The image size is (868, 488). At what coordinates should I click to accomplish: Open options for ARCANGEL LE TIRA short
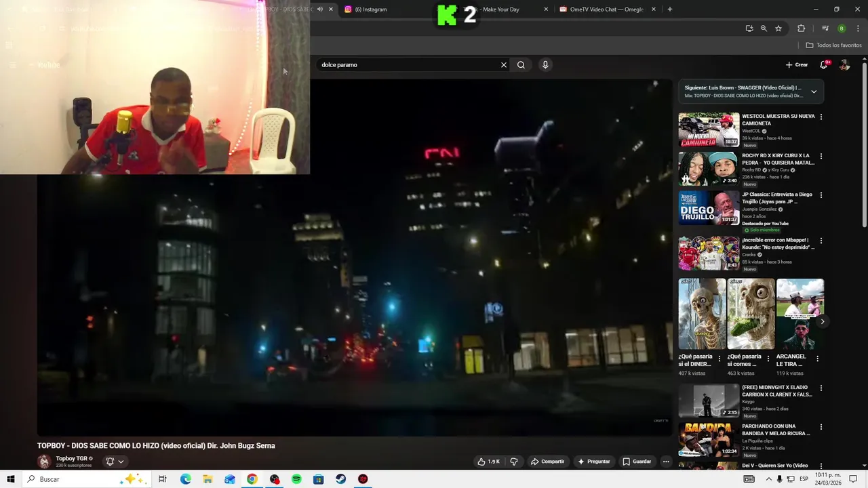pyautogui.click(x=817, y=359)
